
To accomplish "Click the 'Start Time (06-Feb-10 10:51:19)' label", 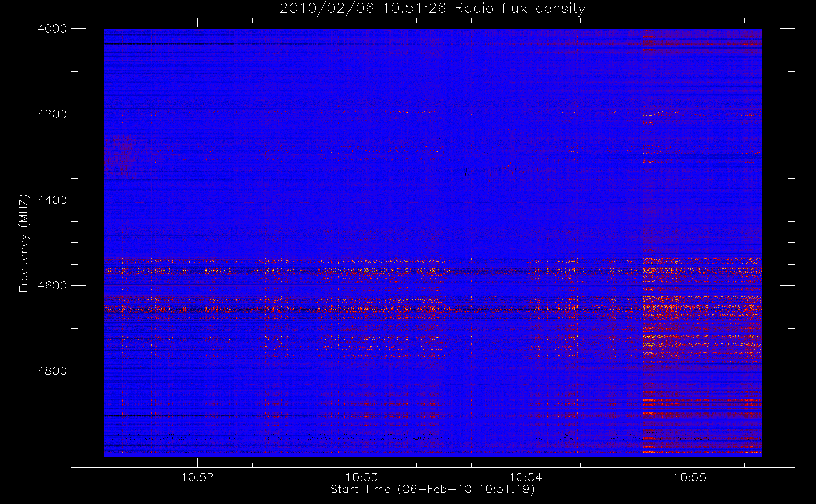I will point(432,489).
